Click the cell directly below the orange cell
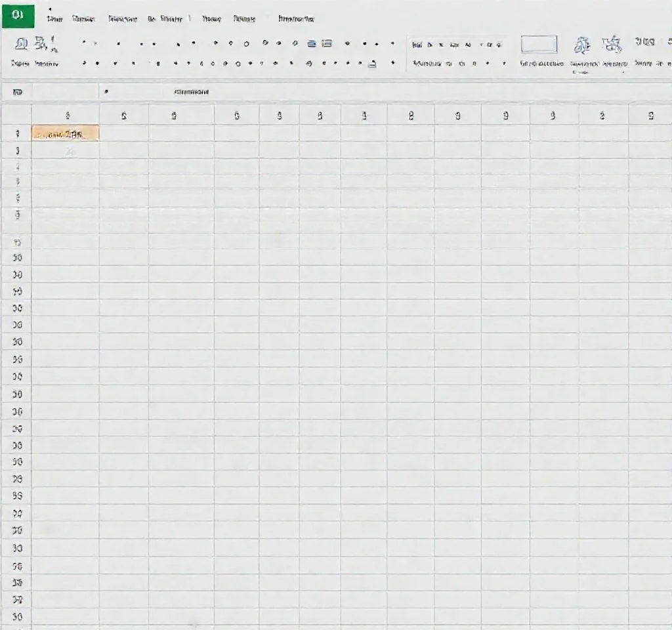Image resolution: width=672 pixels, height=630 pixels. [x=66, y=151]
